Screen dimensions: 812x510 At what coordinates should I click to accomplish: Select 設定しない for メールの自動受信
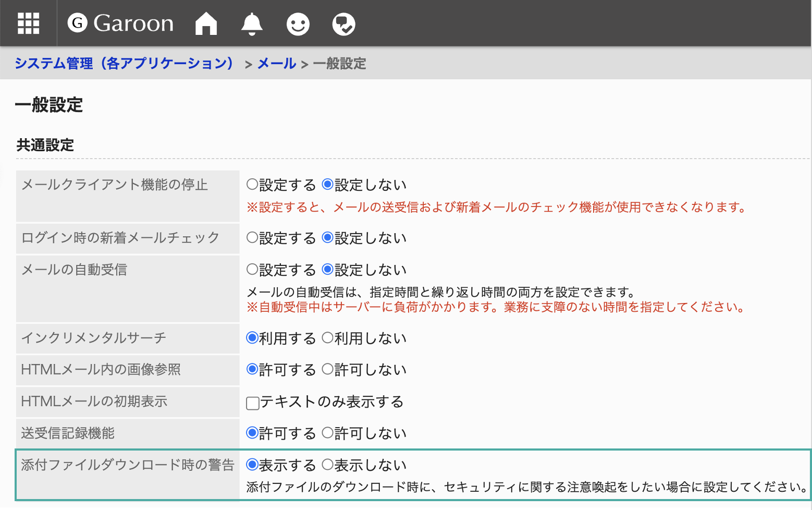[x=328, y=270]
